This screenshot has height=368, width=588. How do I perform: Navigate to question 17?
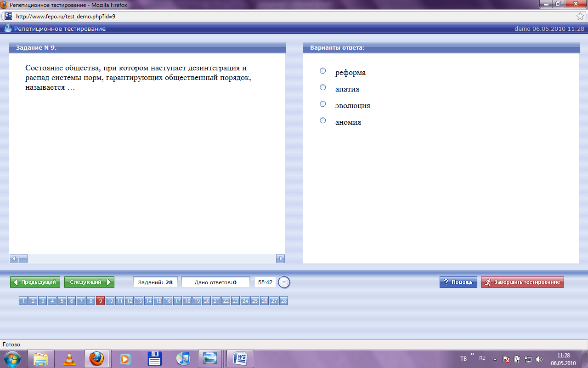point(177,301)
